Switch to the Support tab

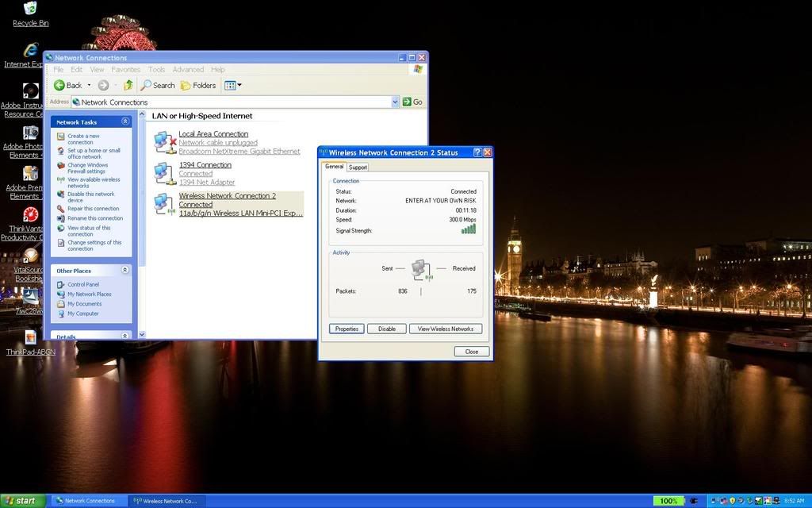point(358,167)
